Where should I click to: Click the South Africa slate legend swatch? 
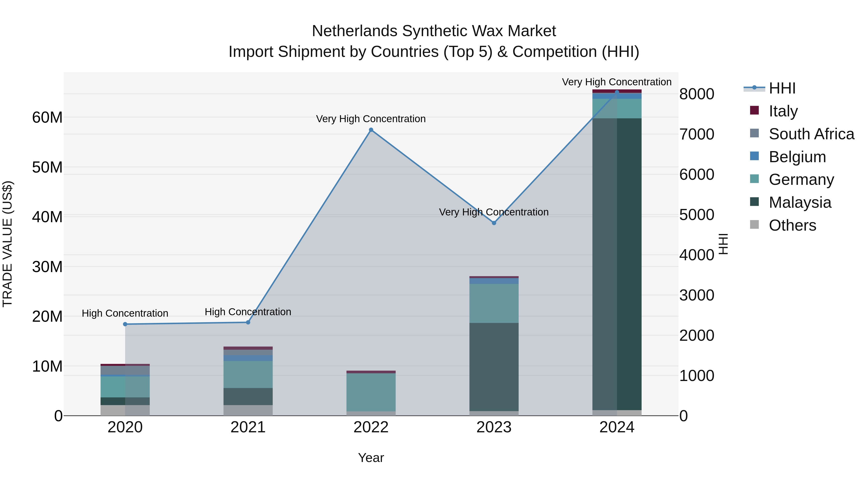coord(754,133)
